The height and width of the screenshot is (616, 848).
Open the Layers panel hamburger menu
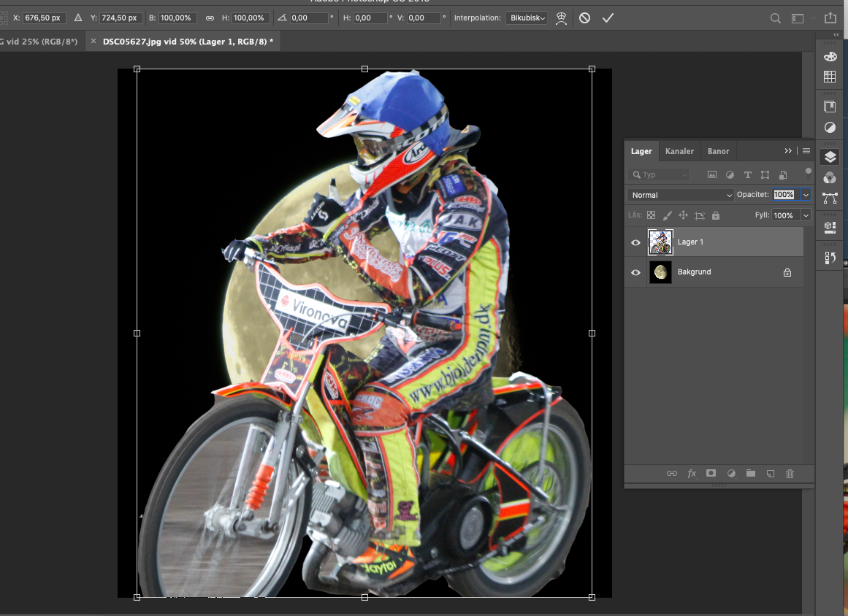point(806,151)
